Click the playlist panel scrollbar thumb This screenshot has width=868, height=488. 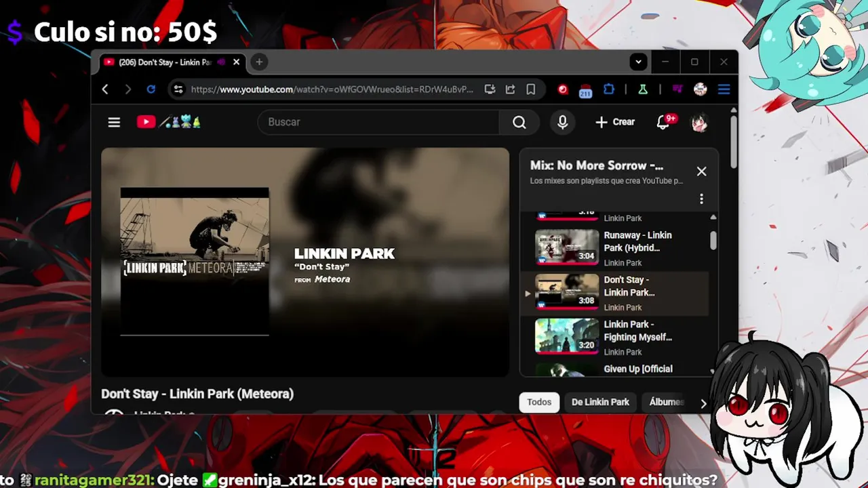[713, 240]
